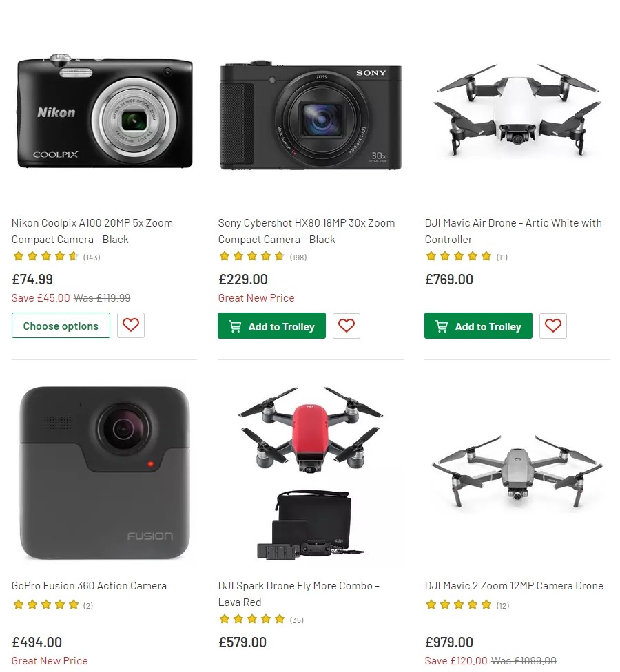Click the (35) review count for DJI Spark
620x672 pixels.
pos(296,620)
